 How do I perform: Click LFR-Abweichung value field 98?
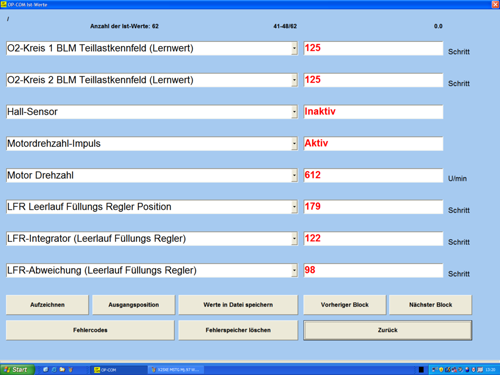click(x=373, y=271)
